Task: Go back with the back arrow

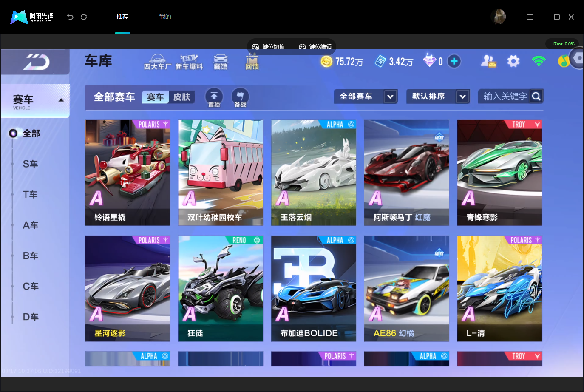Action: [x=70, y=17]
